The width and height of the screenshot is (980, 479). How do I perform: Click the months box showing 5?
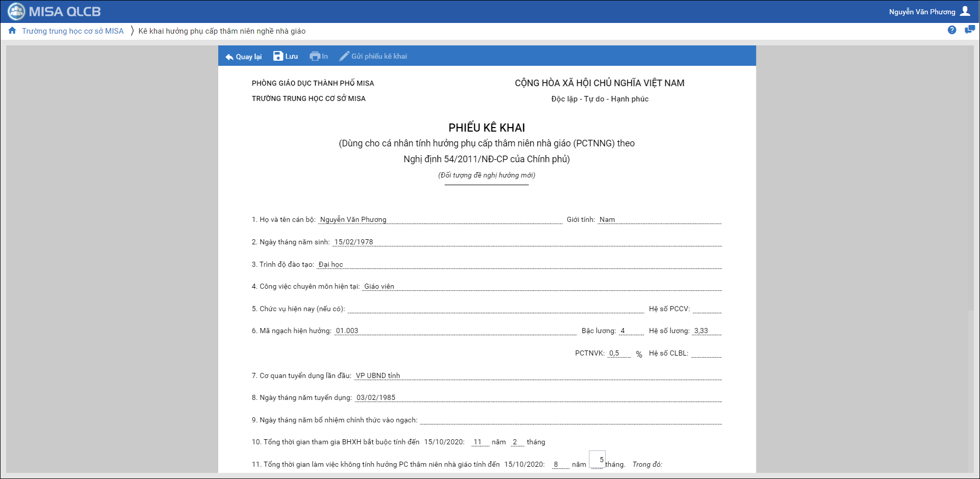click(597, 460)
